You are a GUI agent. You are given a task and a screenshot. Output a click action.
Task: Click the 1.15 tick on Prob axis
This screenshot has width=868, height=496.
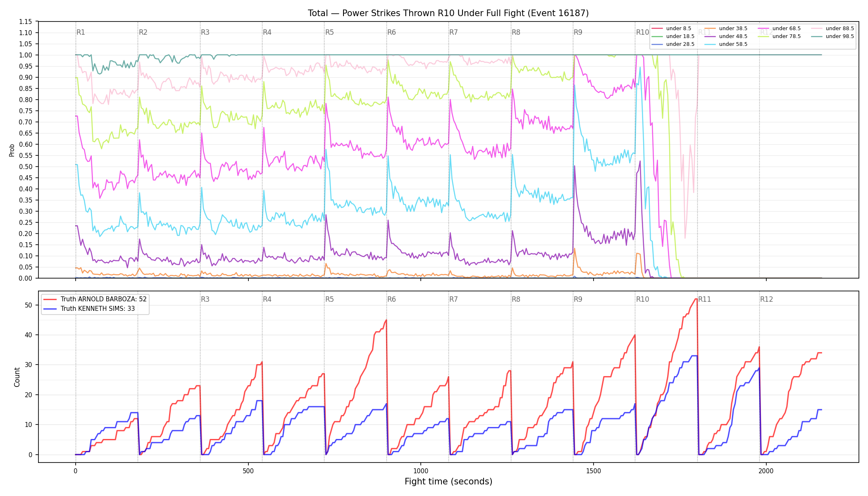click(26, 21)
